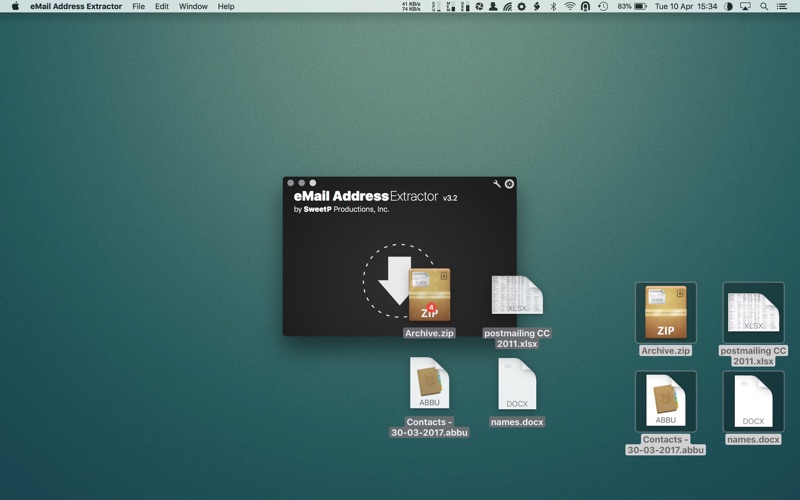Click the Bluetooth menu bar icon
The width and height of the screenshot is (800, 500).
[x=553, y=6]
